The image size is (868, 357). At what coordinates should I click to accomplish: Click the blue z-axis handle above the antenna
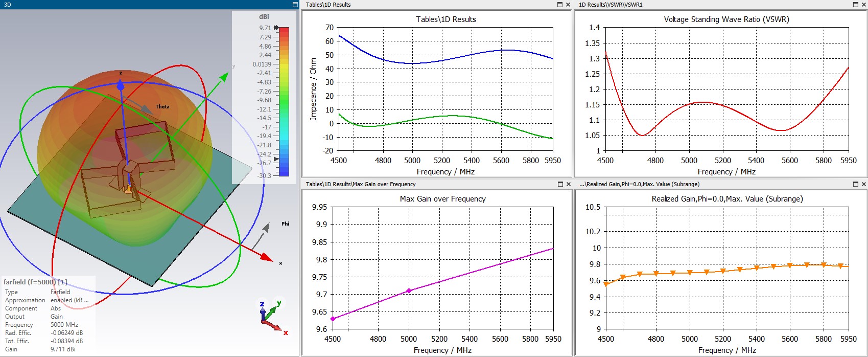[121, 86]
